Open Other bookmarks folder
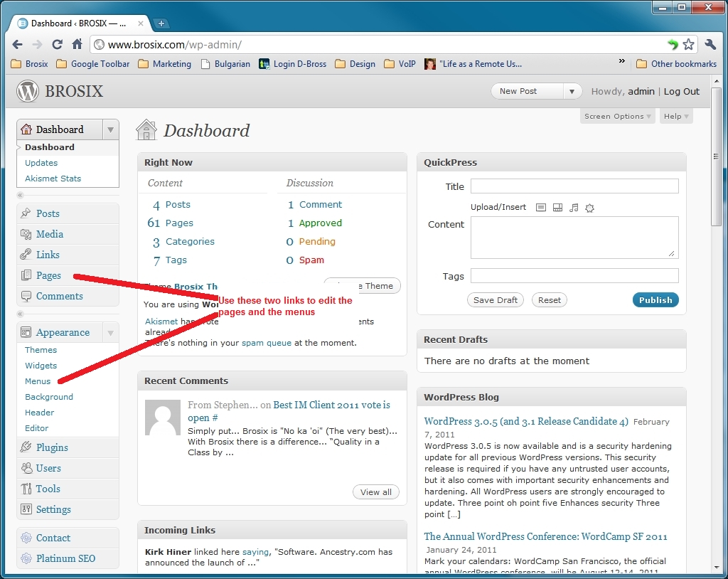This screenshot has width=728, height=579. [676, 64]
